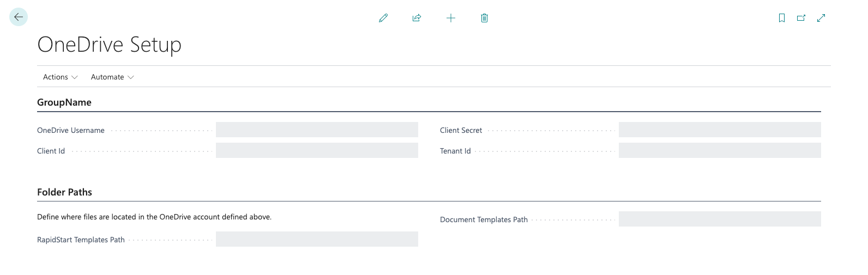Collapse the Folder Paths section header

pos(64,192)
